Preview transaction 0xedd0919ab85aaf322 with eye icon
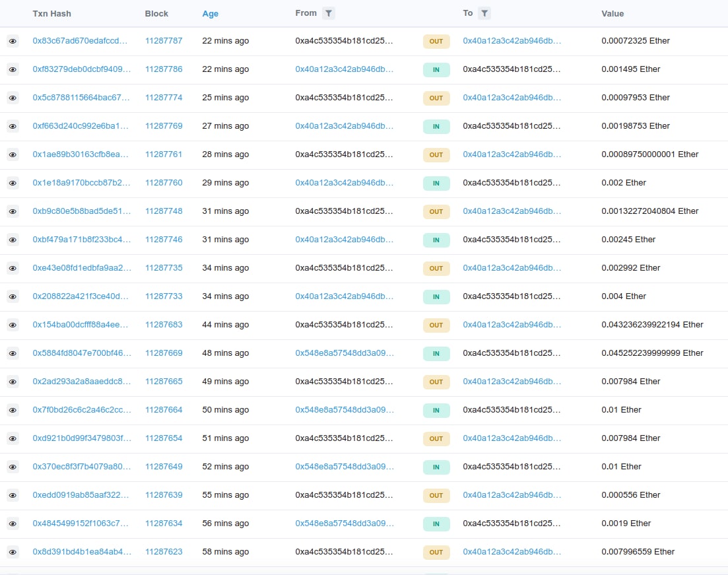This screenshot has height=575, width=728. (13, 495)
